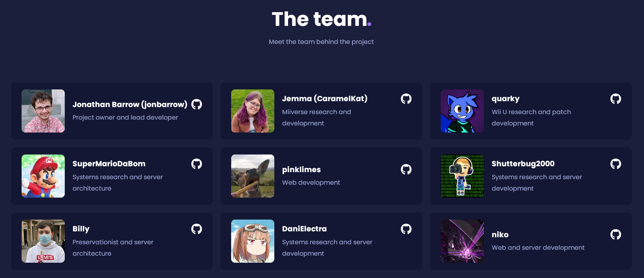The width and height of the screenshot is (644, 278).
Task: Click quarky's blue fox avatar
Action: 462,111
